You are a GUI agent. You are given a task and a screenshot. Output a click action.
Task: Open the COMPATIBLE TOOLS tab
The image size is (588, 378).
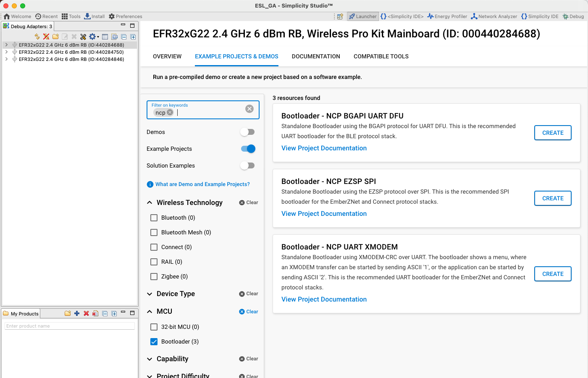381,56
